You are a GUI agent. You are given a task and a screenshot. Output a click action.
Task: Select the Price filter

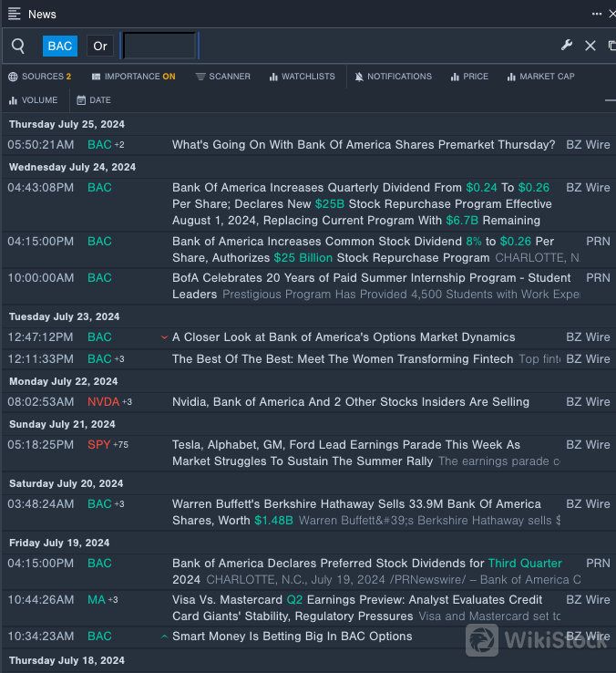(x=469, y=77)
